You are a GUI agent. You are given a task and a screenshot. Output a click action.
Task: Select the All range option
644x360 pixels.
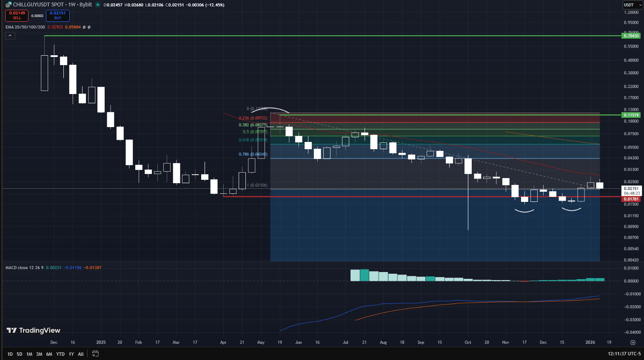(80, 354)
